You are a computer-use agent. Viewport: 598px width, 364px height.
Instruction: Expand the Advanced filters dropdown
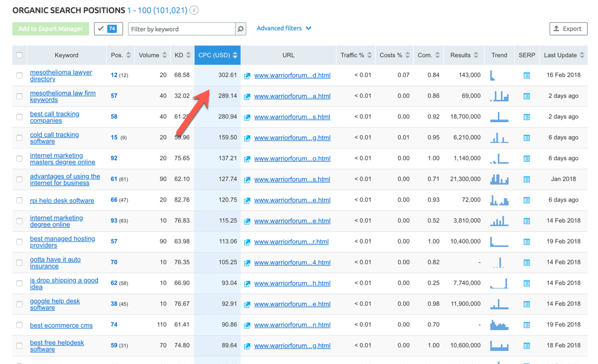point(284,28)
